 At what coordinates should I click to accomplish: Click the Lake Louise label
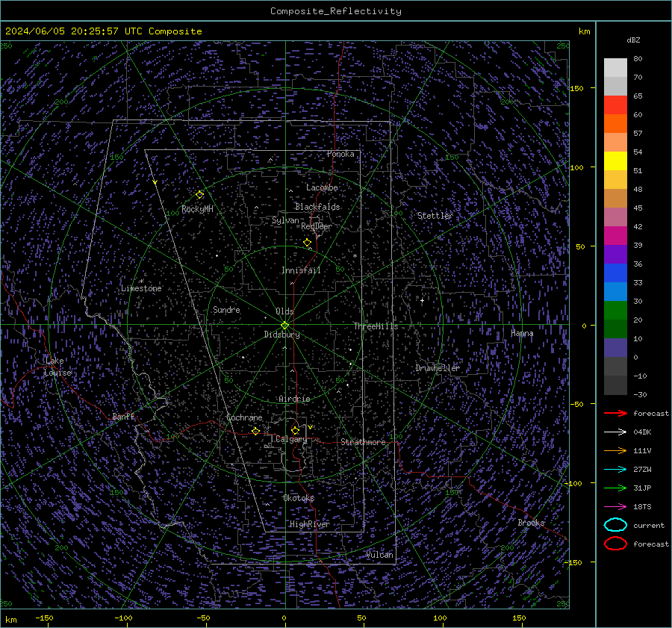point(58,367)
